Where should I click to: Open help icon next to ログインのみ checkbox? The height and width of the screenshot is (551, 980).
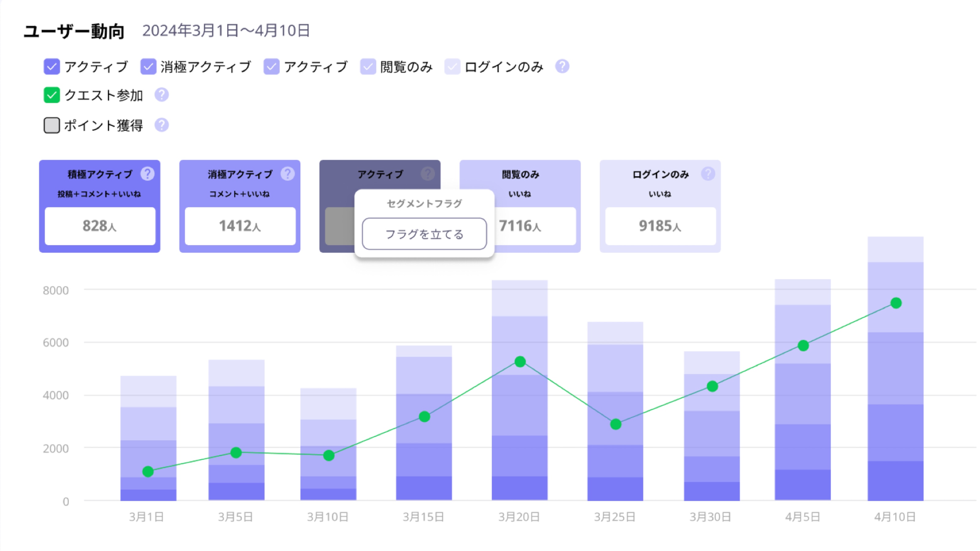[562, 66]
